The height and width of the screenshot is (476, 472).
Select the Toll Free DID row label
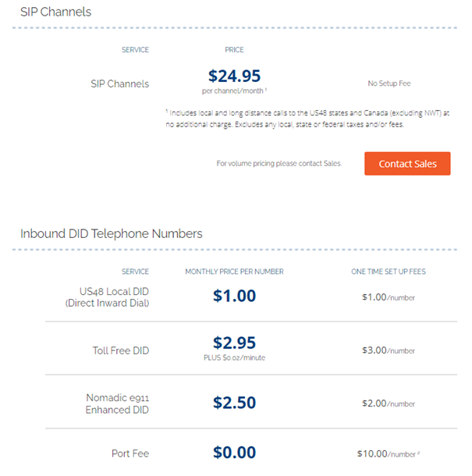pyautogui.click(x=121, y=350)
